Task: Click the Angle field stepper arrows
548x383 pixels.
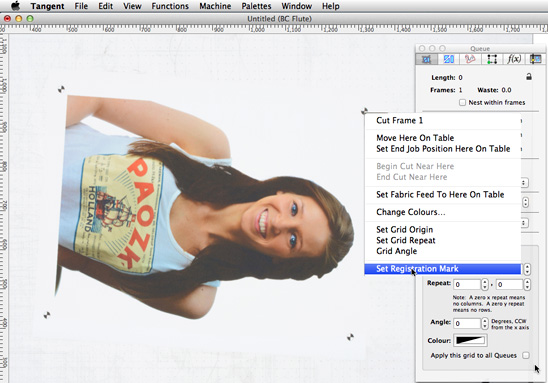Action: pyautogui.click(x=484, y=323)
